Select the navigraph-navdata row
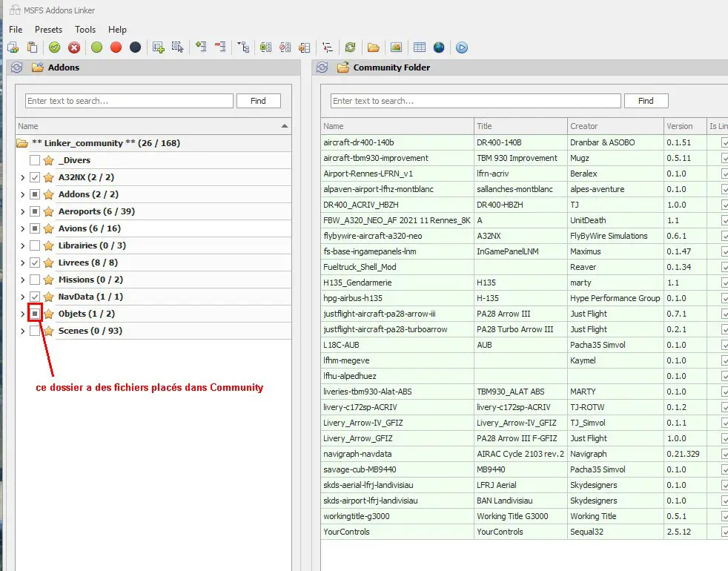The height and width of the screenshot is (571, 728). pyautogui.click(x=524, y=454)
